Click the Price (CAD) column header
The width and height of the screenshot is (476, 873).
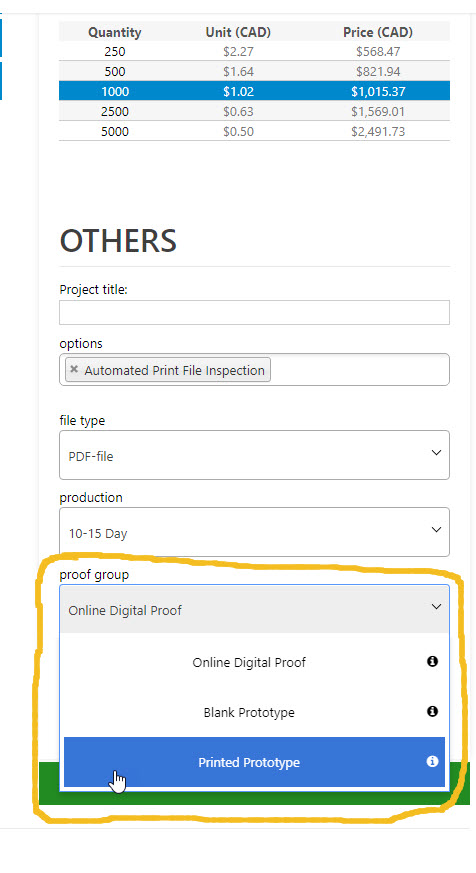click(378, 32)
